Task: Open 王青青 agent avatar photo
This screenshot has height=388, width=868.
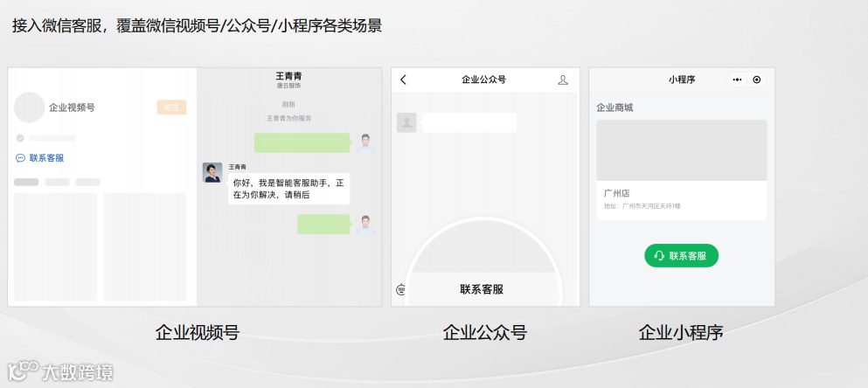Action: click(212, 172)
